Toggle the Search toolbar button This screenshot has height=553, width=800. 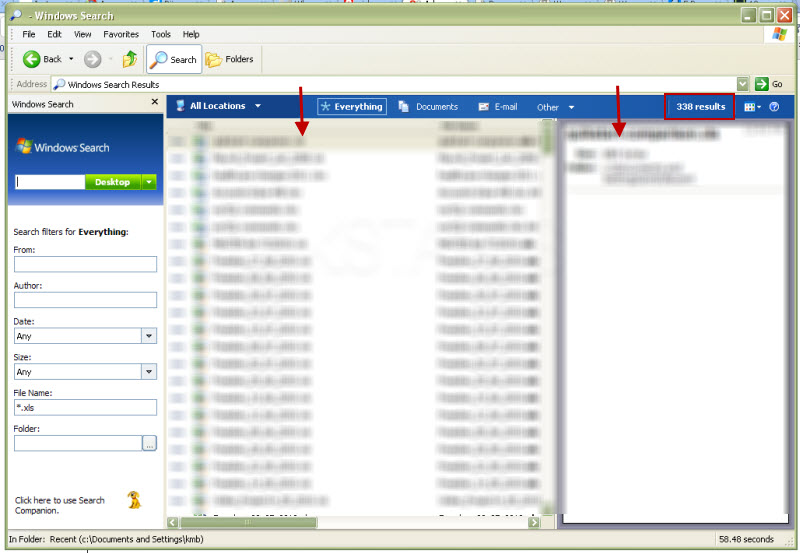point(174,59)
